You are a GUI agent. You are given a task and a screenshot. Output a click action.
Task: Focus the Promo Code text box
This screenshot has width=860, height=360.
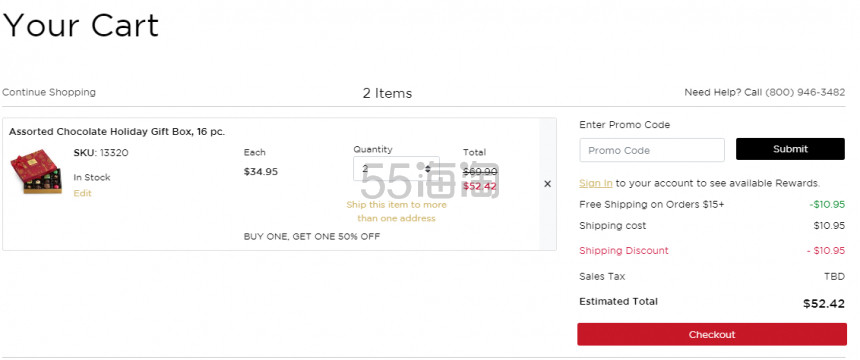(652, 150)
